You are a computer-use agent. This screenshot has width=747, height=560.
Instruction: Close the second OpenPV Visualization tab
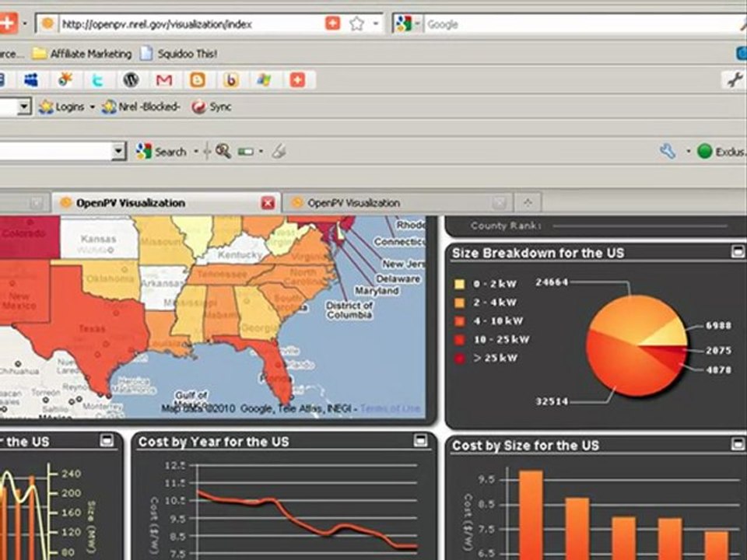(x=500, y=203)
